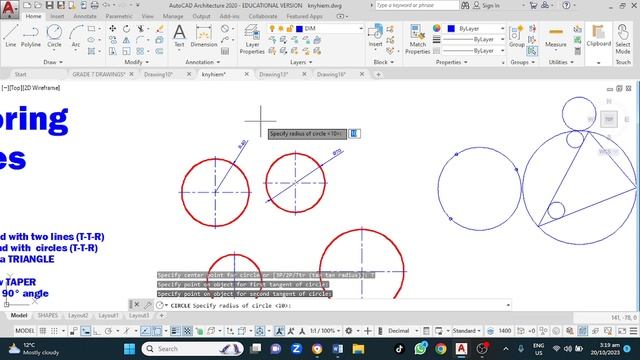Click the Plot printer icon
Screen dimensions: 640x360
[94, 5]
